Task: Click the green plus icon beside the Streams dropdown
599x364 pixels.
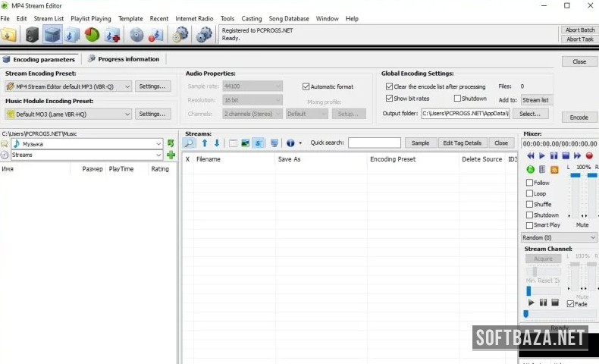Action: click(x=171, y=155)
